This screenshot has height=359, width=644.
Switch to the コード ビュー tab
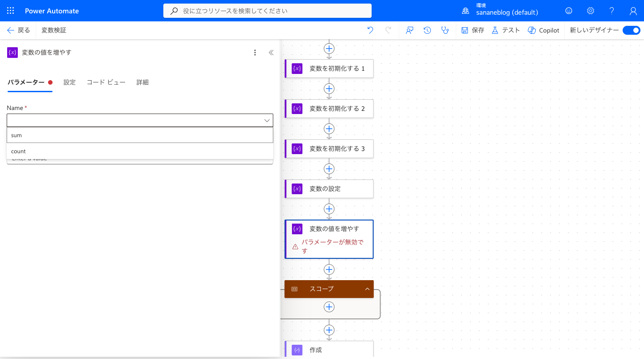106,82
